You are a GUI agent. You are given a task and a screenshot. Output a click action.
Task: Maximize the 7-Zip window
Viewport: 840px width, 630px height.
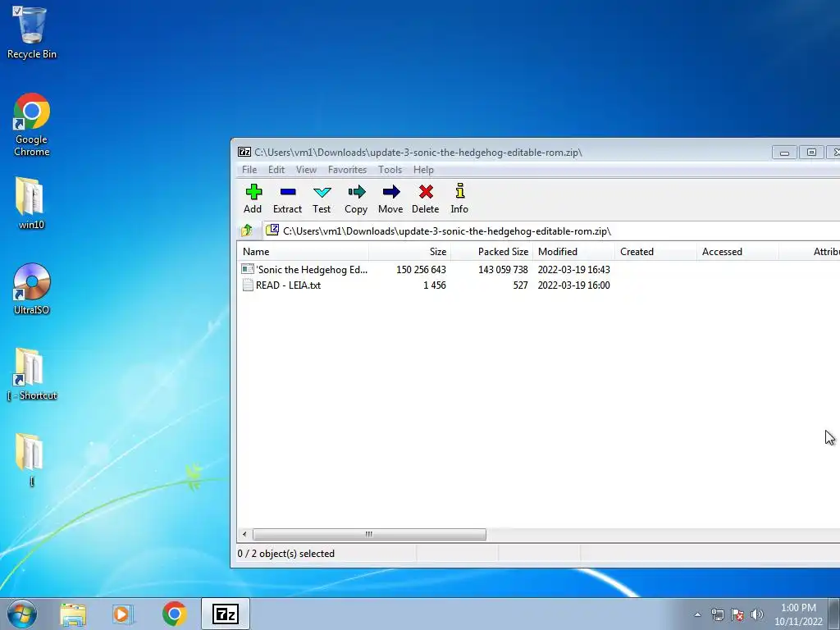[x=811, y=153]
